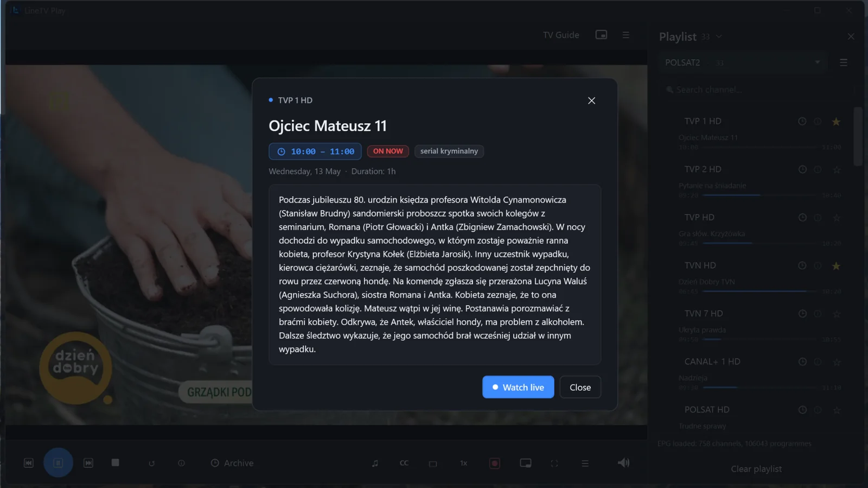Show info for CANAL+ 1 HD channel
868x488 pixels.
(x=818, y=362)
